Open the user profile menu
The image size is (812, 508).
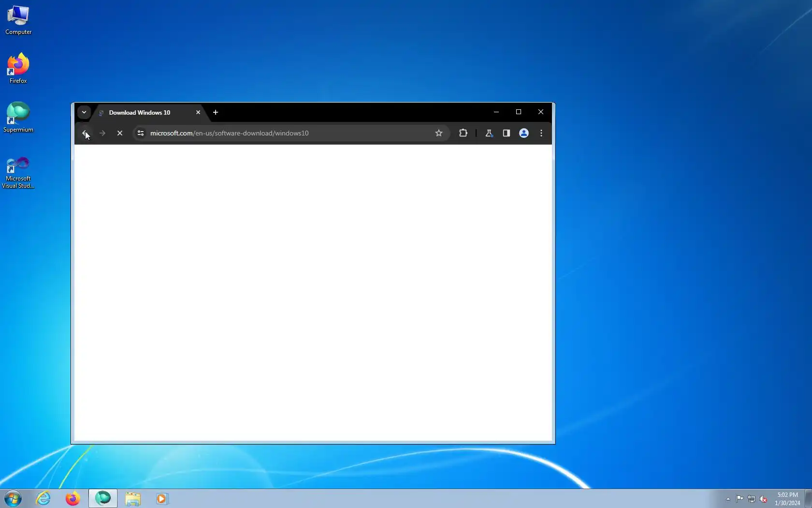pos(524,133)
